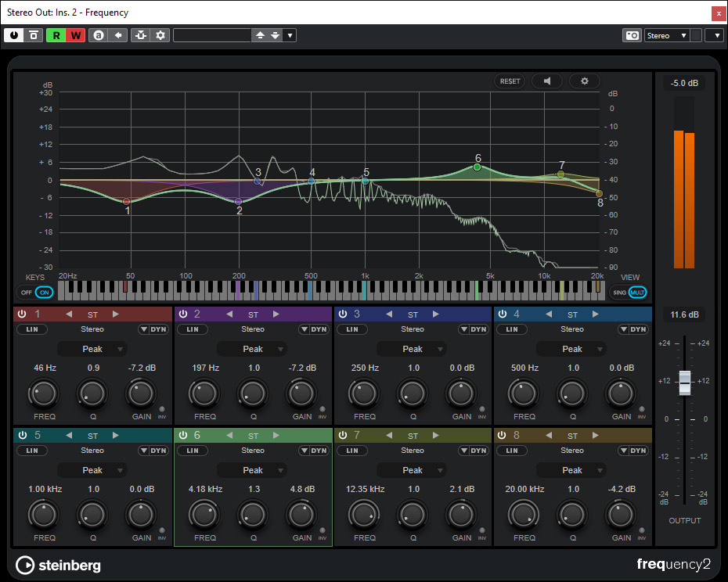Image resolution: width=728 pixels, height=582 pixels.
Task: Open the Stereo routing dropdown in toolbar
Action: pos(667,35)
